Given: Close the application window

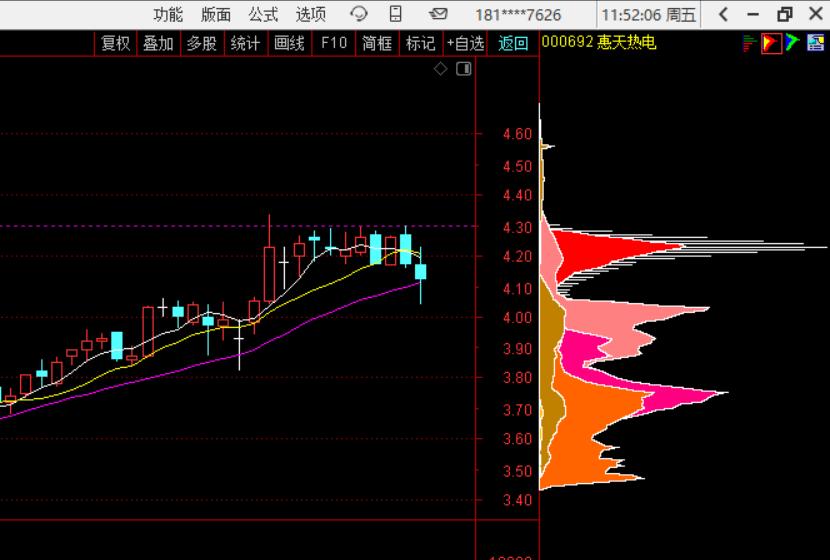Looking at the screenshot, I should (x=816, y=14).
